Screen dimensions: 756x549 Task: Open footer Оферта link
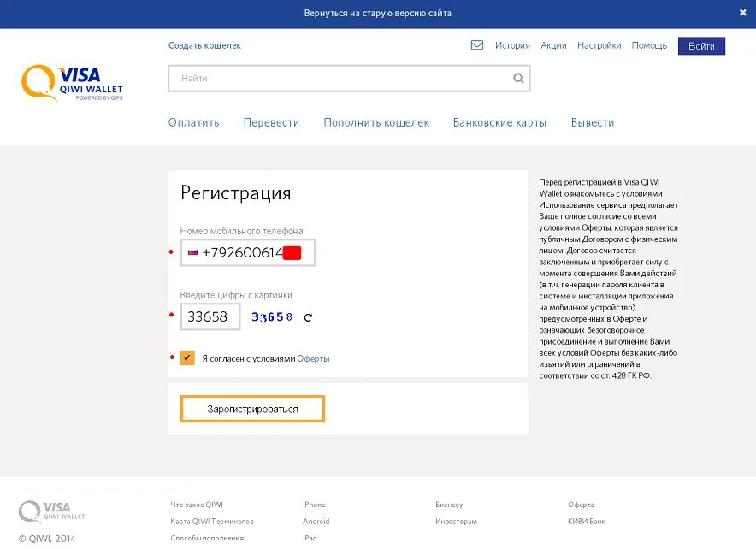581,505
